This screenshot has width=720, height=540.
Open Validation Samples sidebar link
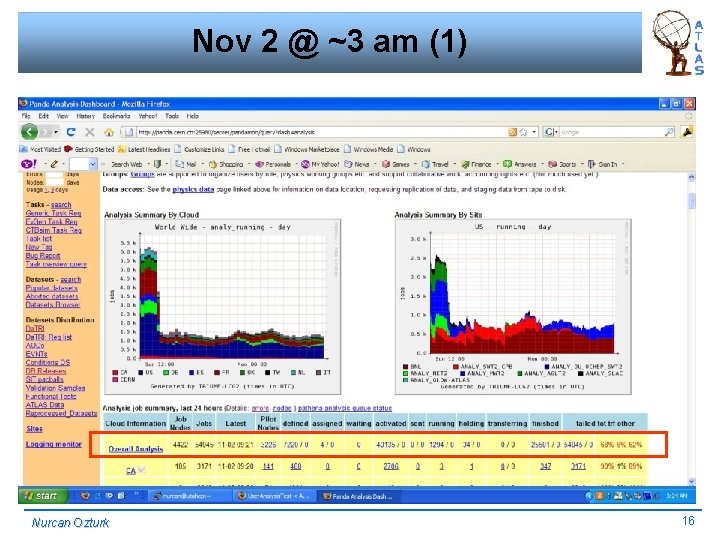tap(55, 388)
